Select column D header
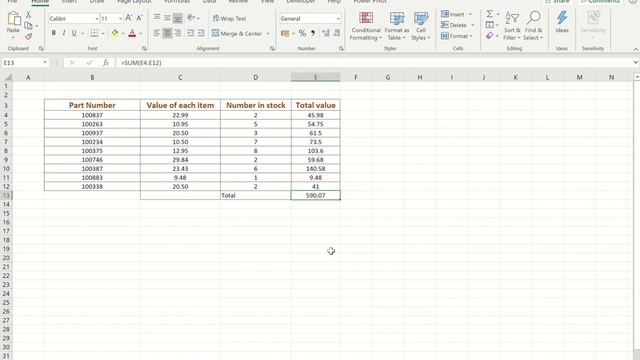Screen dimensions: 640x360 click(256, 77)
